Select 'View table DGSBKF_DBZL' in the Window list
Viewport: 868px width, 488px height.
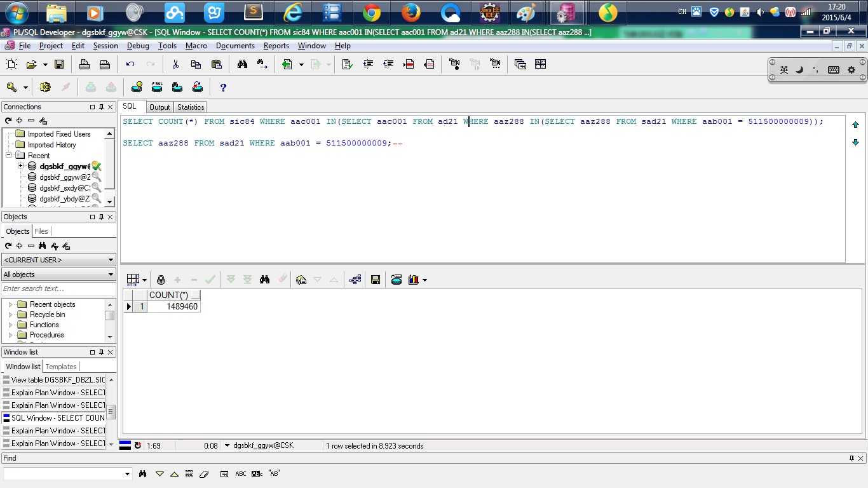point(55,380)
